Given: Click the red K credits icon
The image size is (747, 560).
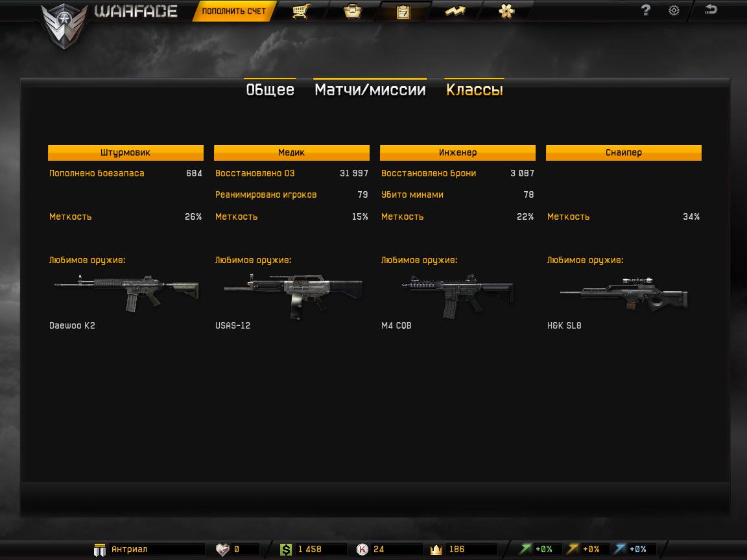Looking at the screenshot, I should (362, 550).
